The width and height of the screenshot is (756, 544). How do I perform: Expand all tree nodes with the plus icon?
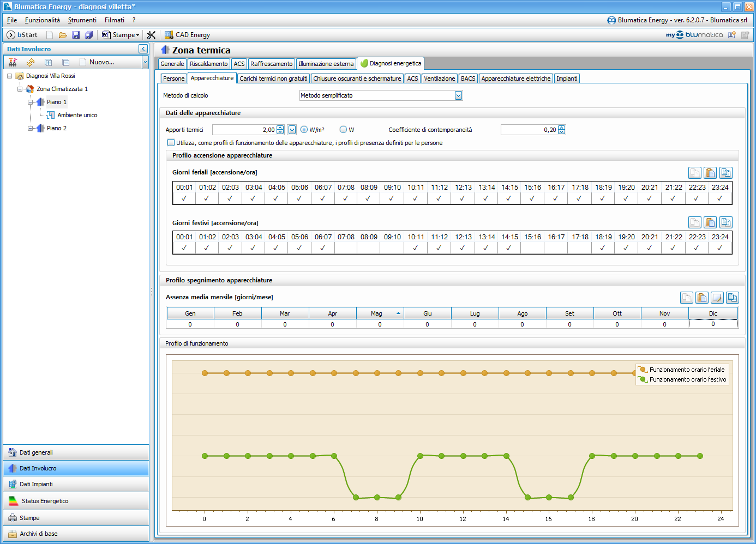[x=48, y=62]
